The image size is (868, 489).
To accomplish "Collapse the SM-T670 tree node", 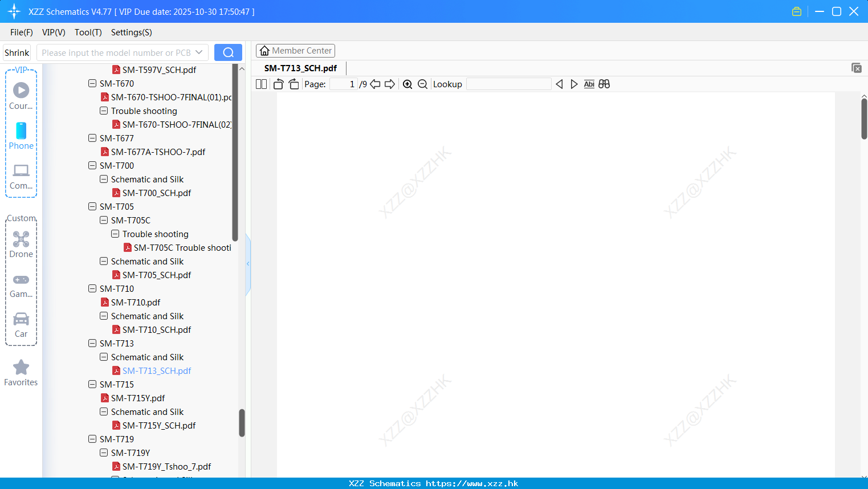I will coord(92,83).
